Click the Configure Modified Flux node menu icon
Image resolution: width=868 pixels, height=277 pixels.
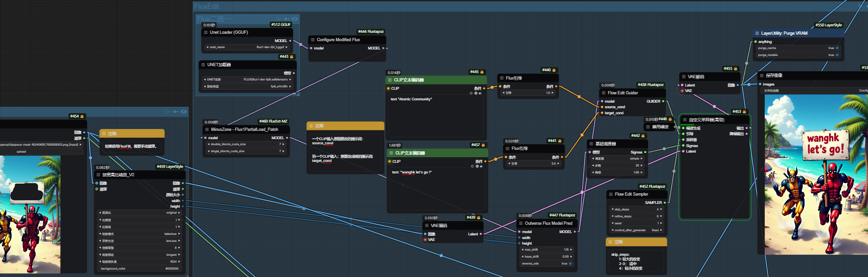[x=312, y=40]
